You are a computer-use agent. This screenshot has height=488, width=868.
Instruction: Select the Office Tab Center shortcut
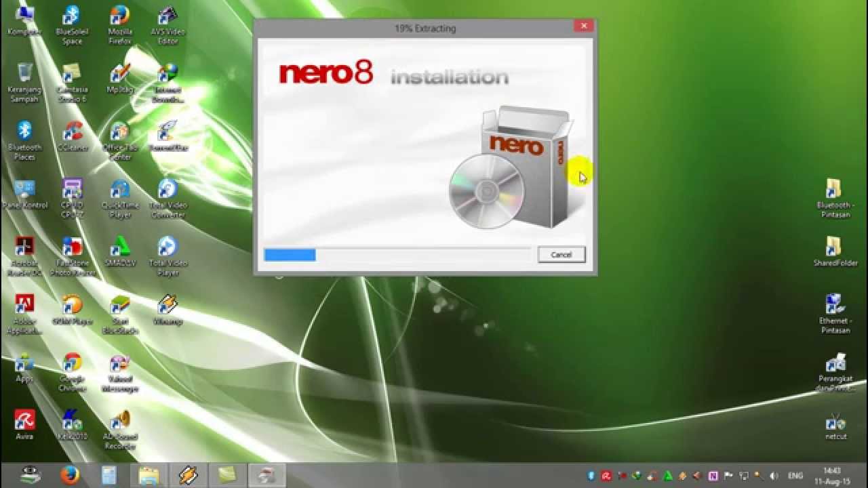pos(120,141)
